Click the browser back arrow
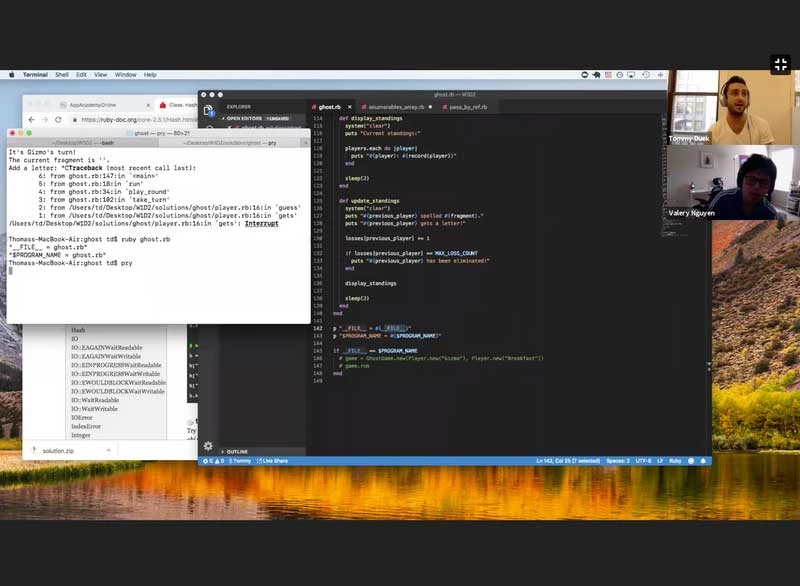800x586 pixels. (x=31, y=120)
